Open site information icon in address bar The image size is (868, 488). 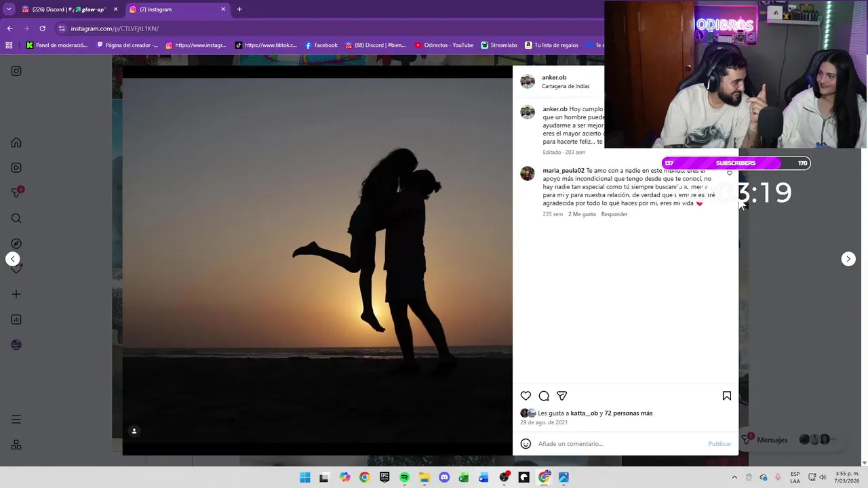tap(62, 28)
